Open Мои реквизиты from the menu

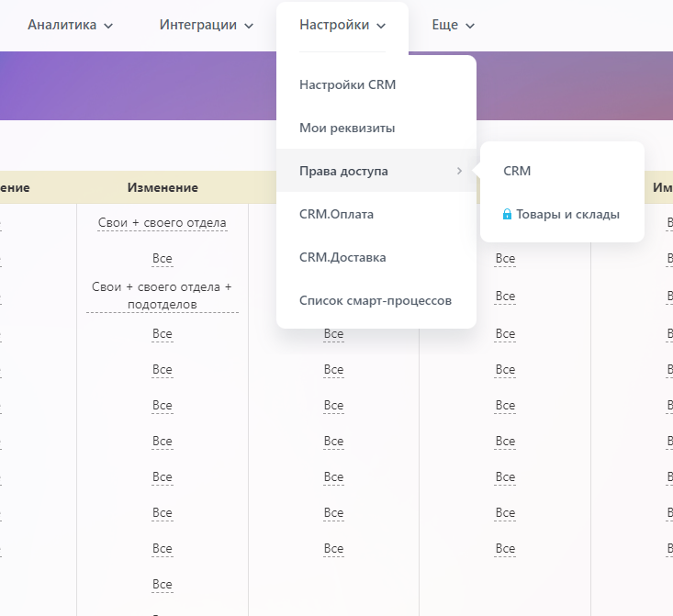347,128
